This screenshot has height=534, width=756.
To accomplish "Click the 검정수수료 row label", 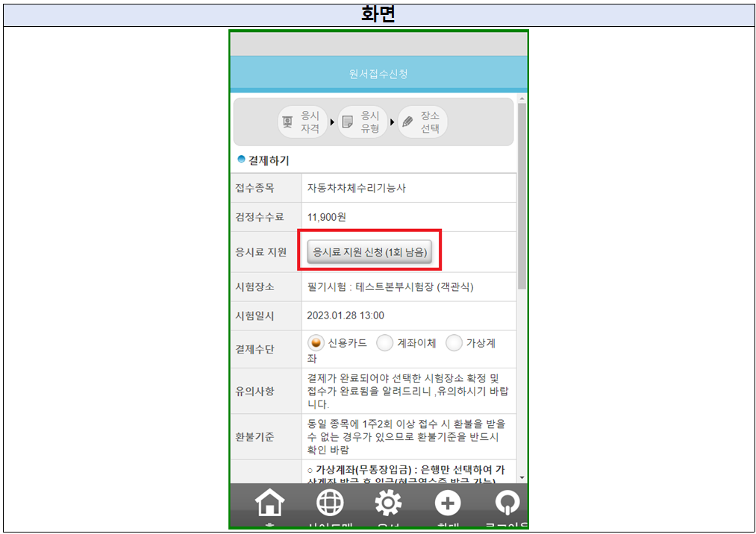I will tap(260, 217).
